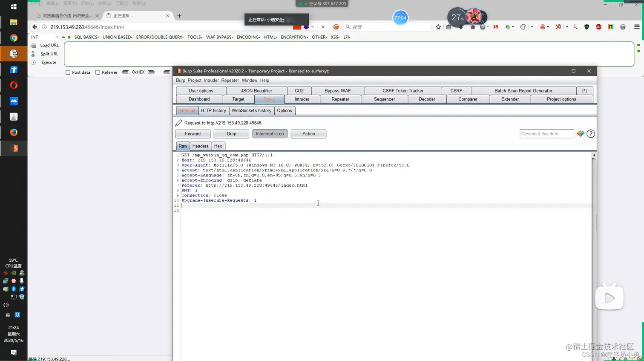Click the Execute play icon in HackBar
Screen dimensions: 644x361
(x=33, y=62)
